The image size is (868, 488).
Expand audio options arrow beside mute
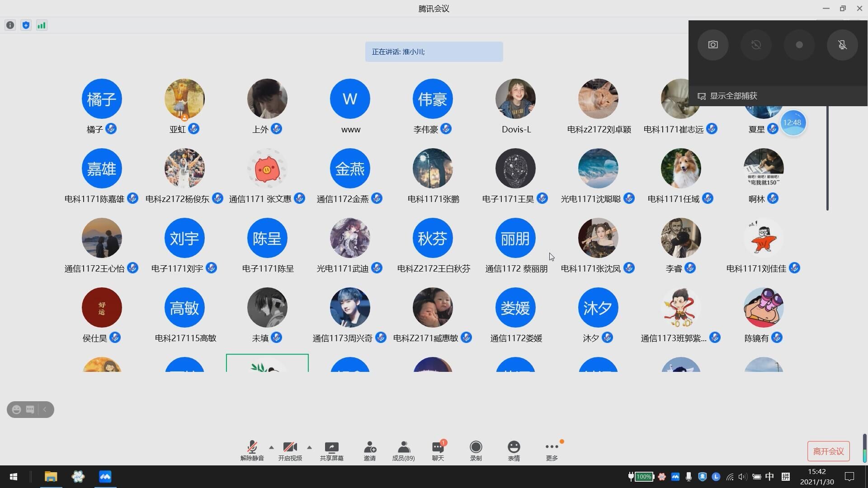(x=271, y=447)
